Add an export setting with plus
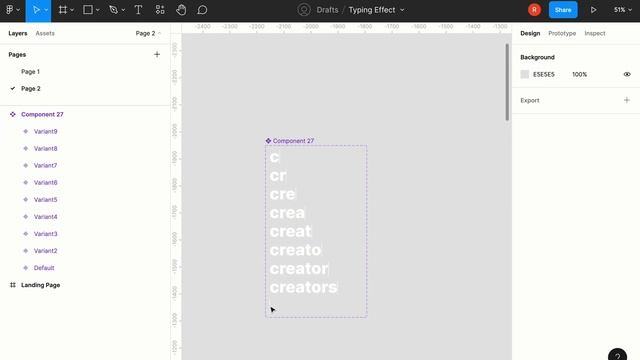The height and width of the screenshot is (360, 640). tap(627, 100)
